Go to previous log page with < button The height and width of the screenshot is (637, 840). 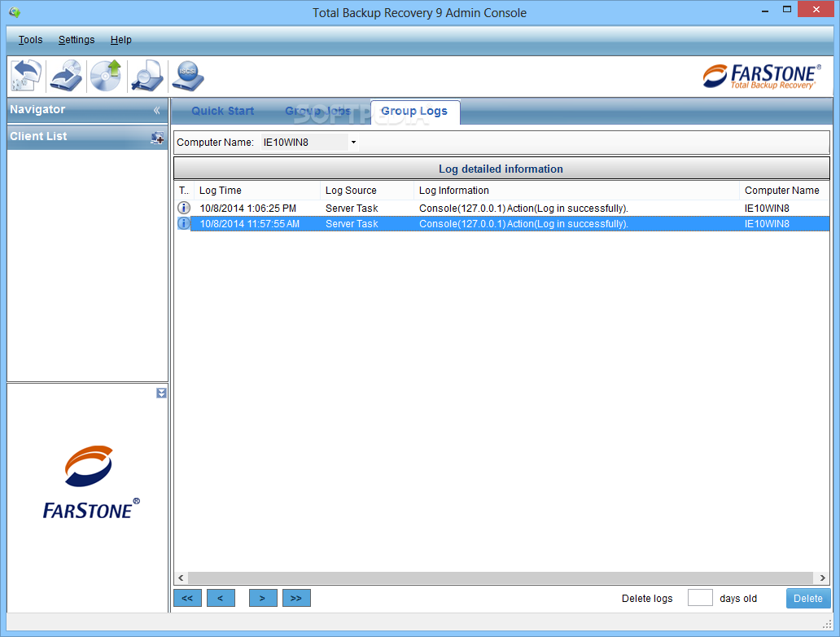coord(221,598)
